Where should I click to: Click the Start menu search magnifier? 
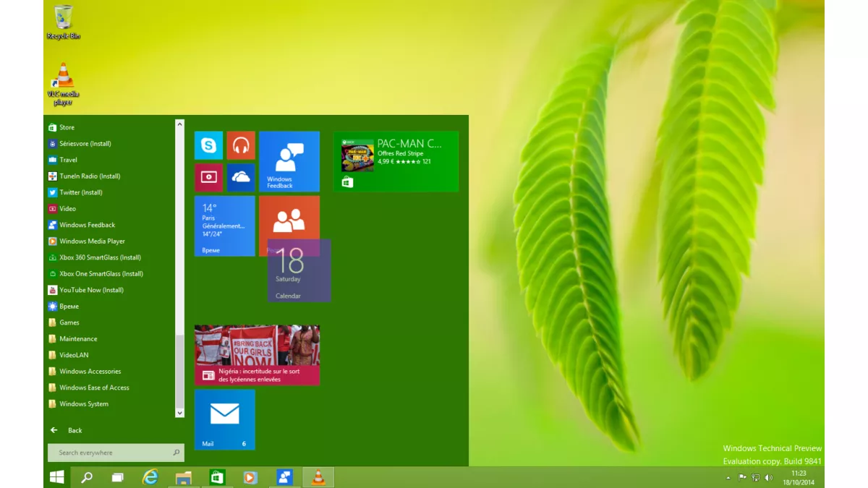point(176,453)
